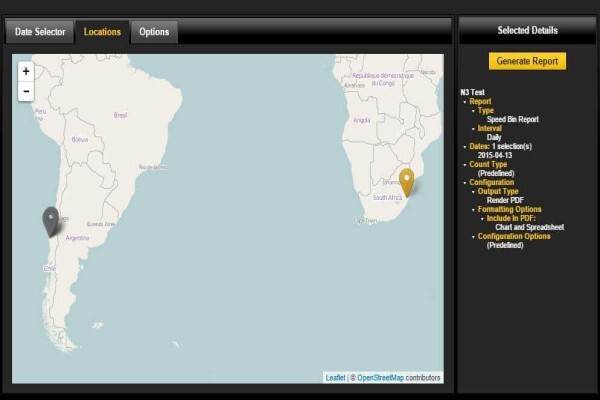Collapse the Dates tree node
Screen dimensions: 600x400
[x=465, y=147]
